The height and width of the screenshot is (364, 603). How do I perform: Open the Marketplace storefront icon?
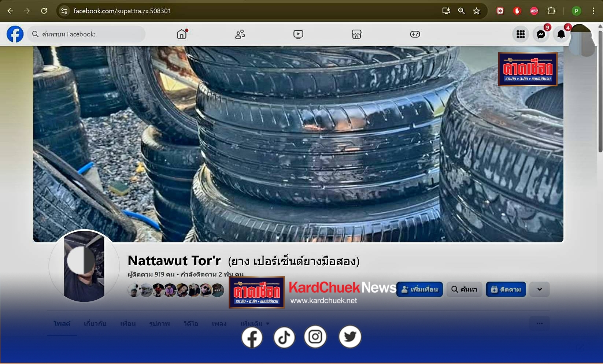click(356, 34)
